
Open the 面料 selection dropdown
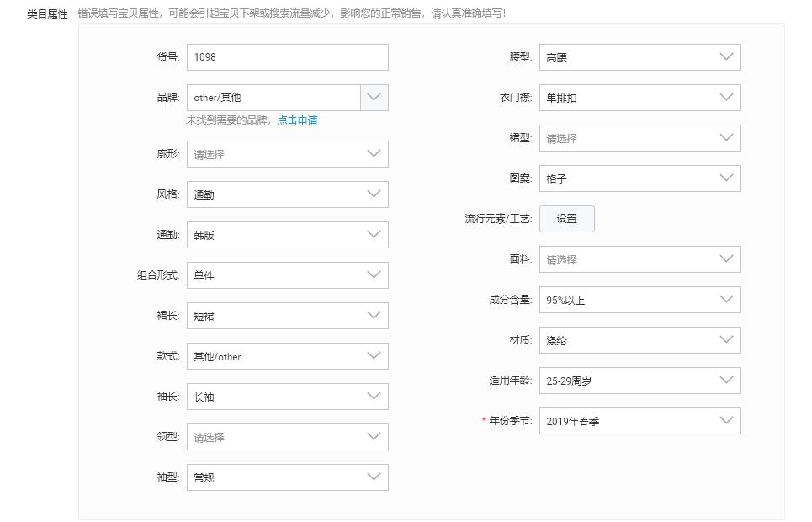click(x=640, y=259)
